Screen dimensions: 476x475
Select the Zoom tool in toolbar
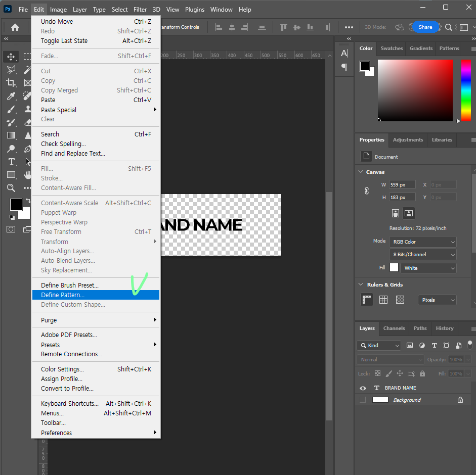tap(11, 188)
